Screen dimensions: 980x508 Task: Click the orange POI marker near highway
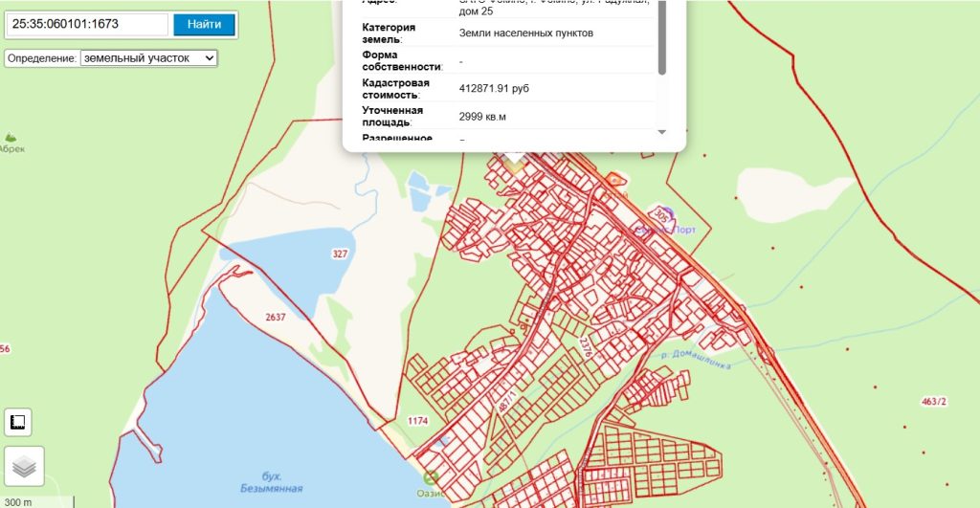click(x=616, y=180)
